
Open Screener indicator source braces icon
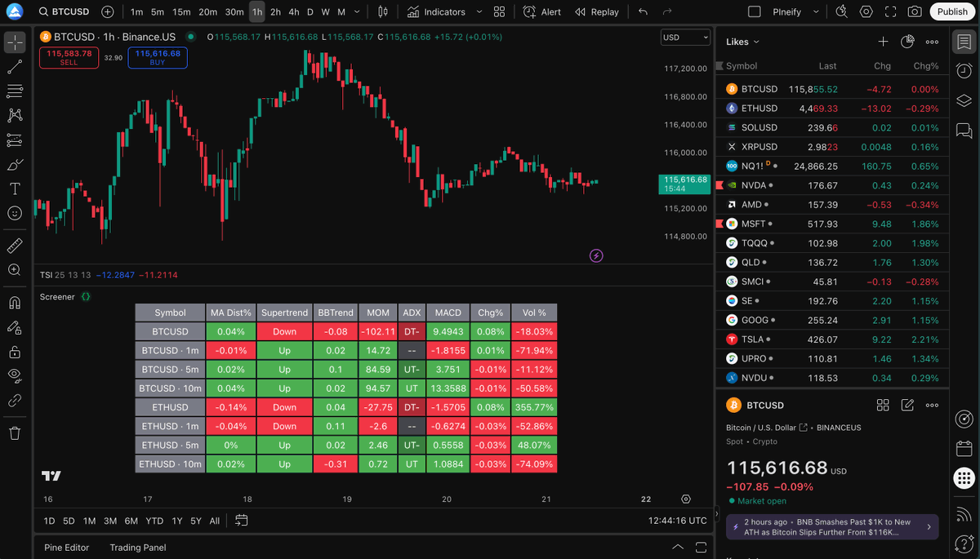[x=86, y=297]
